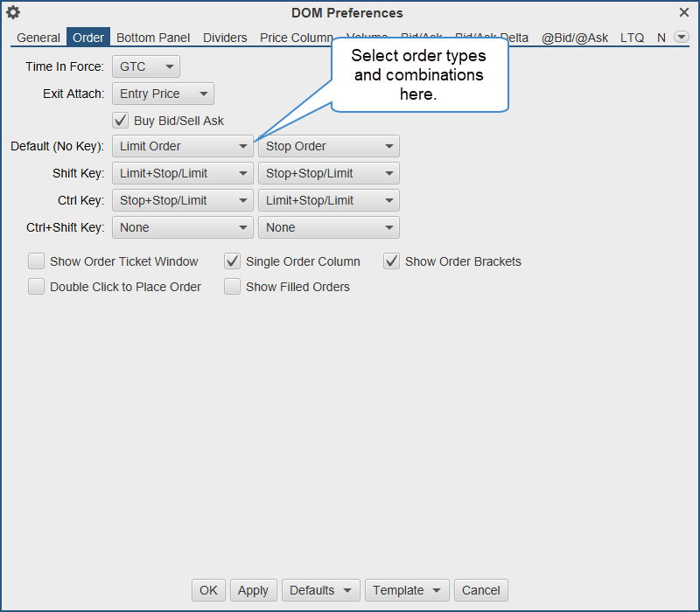Select the LTQ tab
700x612 pixels.
(632, 38)
